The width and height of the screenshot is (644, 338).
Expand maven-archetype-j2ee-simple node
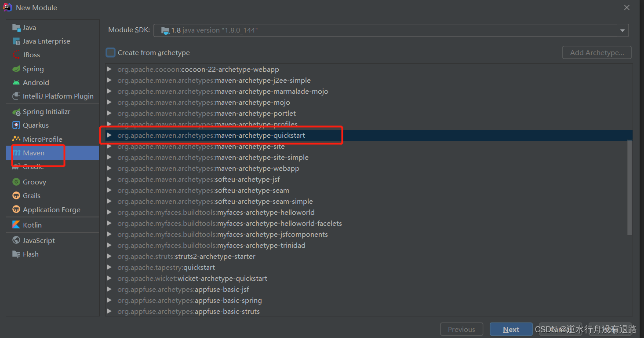pyautogui.click(x=109, y=80)
